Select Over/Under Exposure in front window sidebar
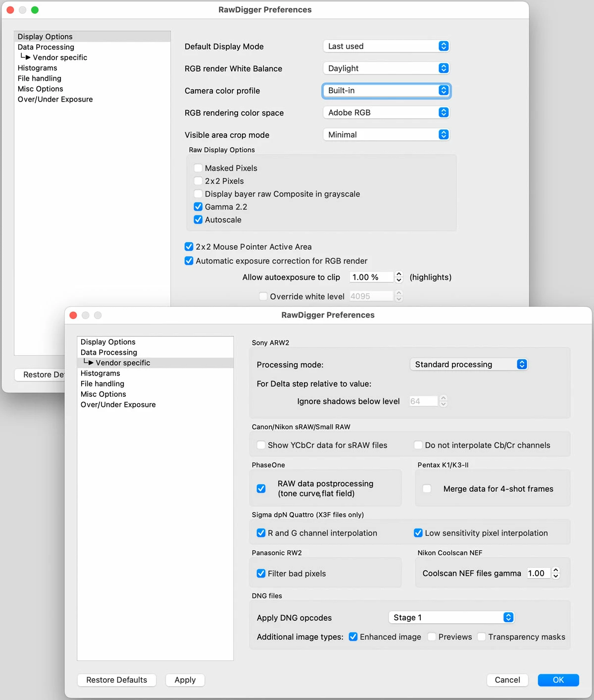The image size is (594, 700). coord(155,404)
